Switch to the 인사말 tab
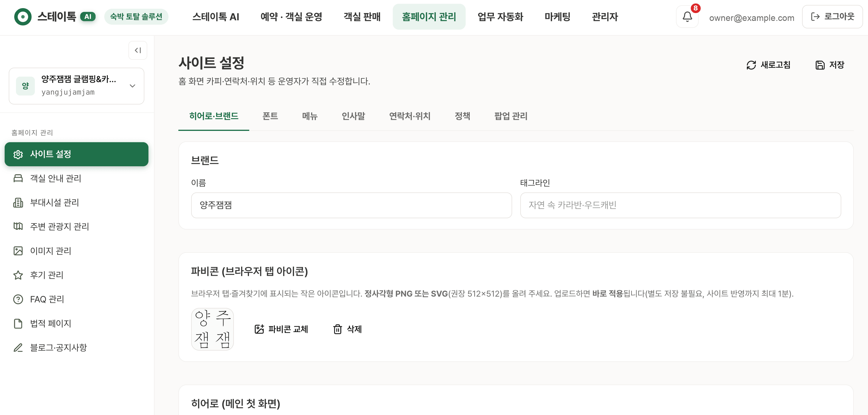 pos(353,116)
